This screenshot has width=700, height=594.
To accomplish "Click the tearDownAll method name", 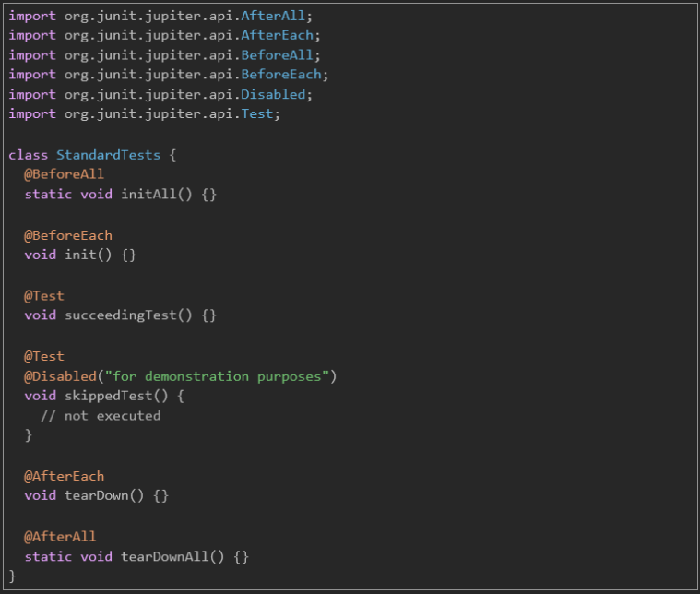I will pyautogui.click(x=164, y=556).
